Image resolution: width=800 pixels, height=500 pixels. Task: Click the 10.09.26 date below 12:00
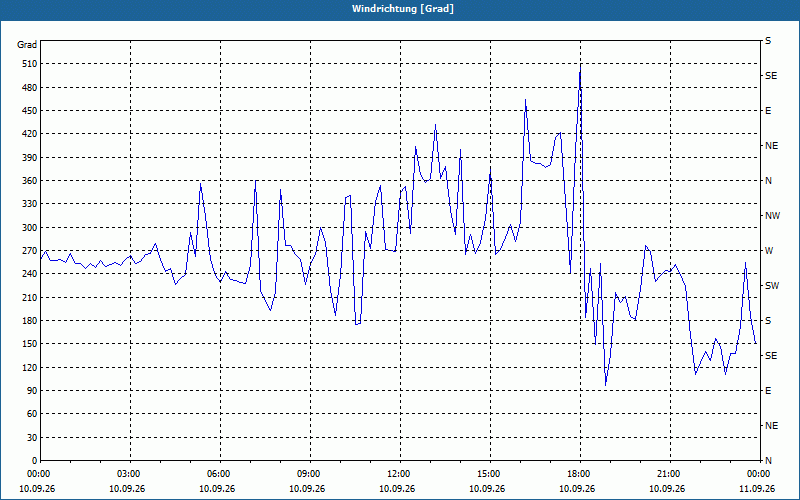[x=397, y=489]
